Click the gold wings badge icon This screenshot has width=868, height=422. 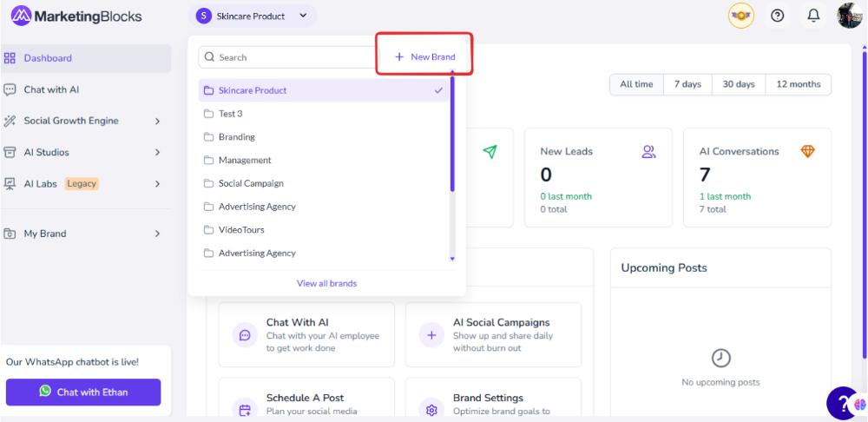(x=740, y=16)
